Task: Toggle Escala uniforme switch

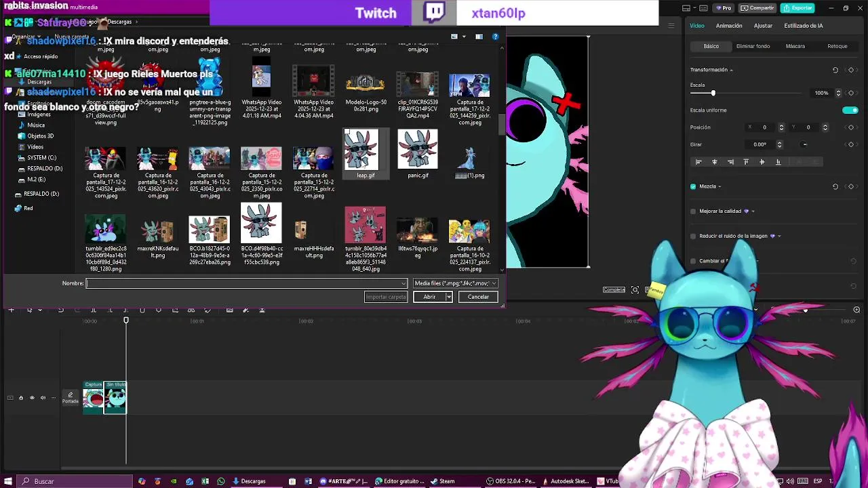Action: (x=850, y=110)
